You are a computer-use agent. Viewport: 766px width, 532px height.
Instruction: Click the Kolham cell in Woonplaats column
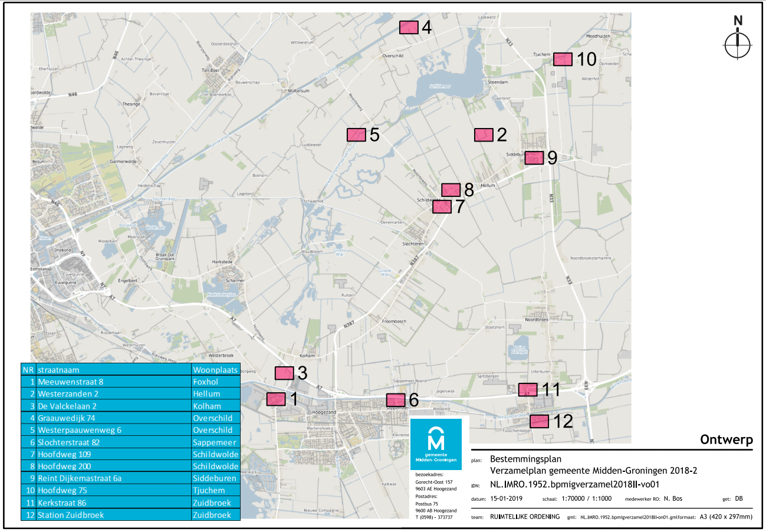pyautogui.click(x=216, y=406)
